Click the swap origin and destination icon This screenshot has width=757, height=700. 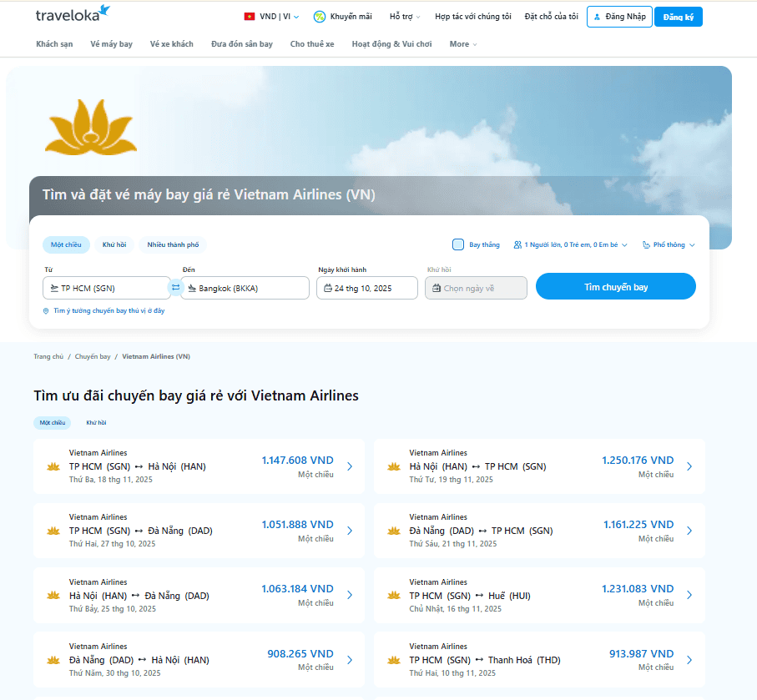tap(175, 288)
